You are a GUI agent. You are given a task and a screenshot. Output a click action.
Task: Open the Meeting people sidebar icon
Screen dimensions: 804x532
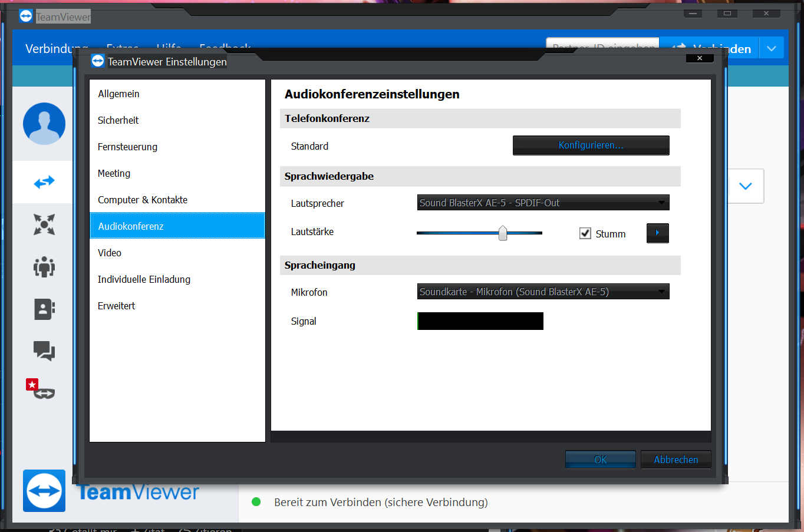[x=44, y=267]
